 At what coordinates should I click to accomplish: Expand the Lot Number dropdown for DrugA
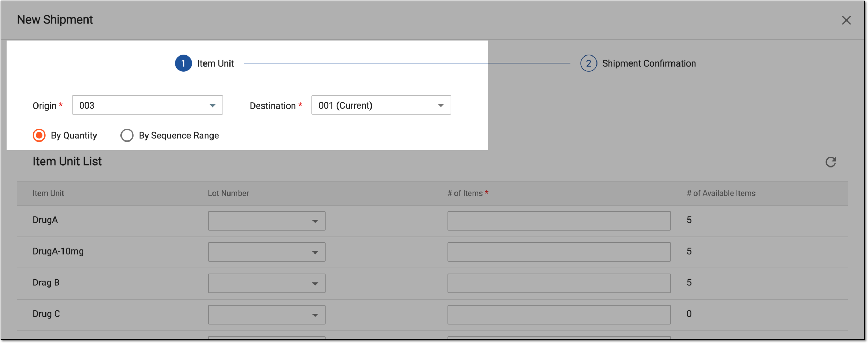[267, 221]
